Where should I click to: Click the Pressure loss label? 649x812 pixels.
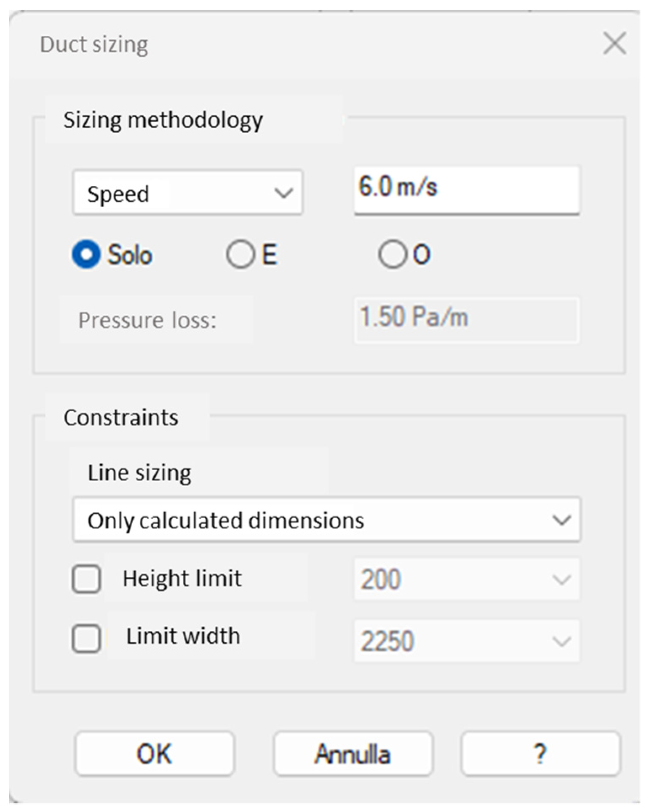click(147, 320)
